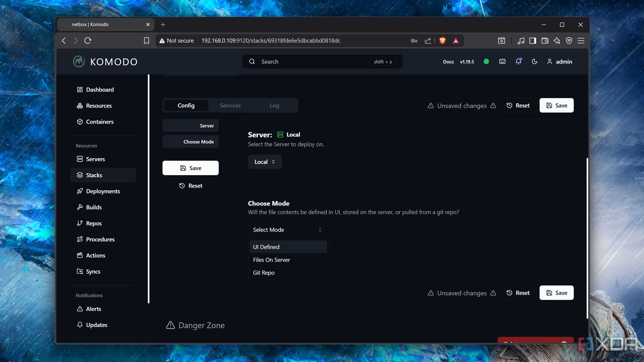This screenshot has height=362, width=644.
Task: Open browser share page icon
Action: [428, 40]
